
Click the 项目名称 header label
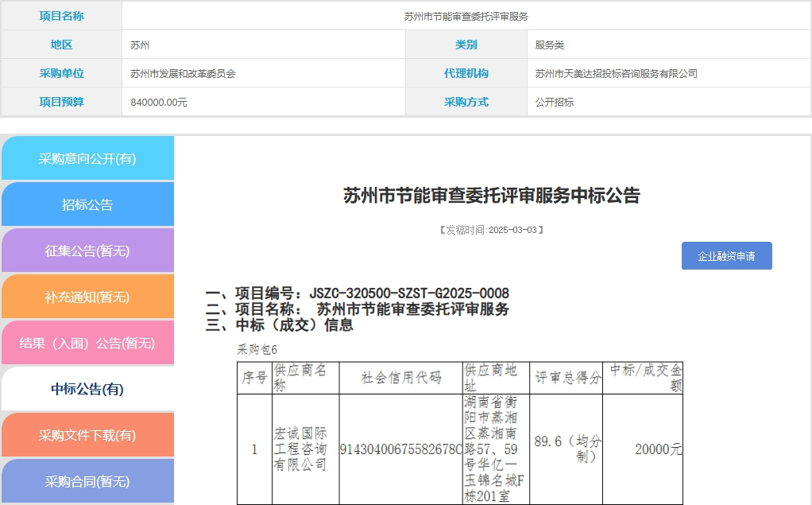click(x=62, y=16)
